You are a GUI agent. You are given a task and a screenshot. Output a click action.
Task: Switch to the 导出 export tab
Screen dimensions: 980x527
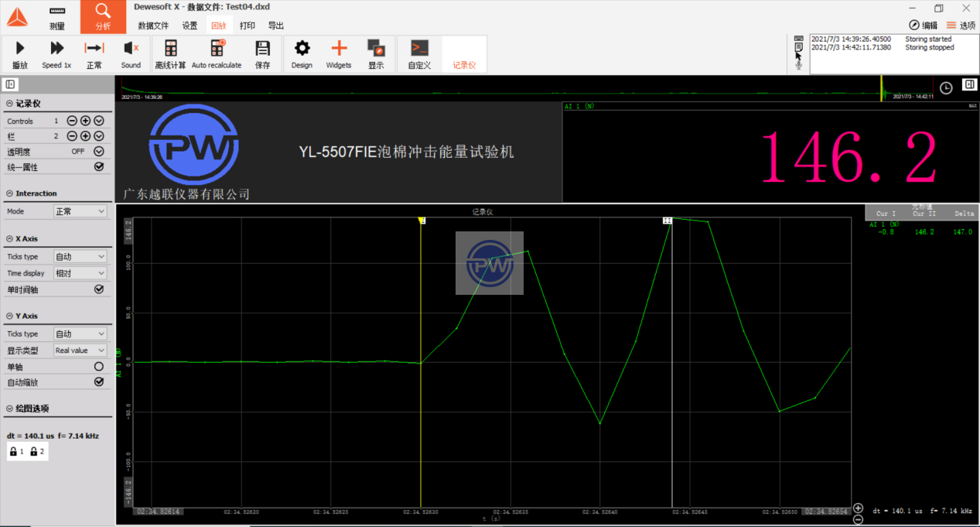coord(276,26)
